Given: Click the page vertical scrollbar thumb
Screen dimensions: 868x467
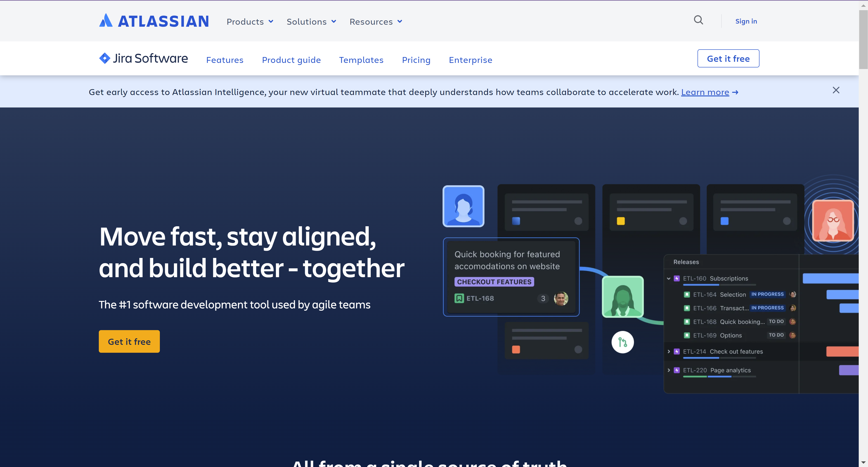Looking at the screenshot, I should coord(863,39).
